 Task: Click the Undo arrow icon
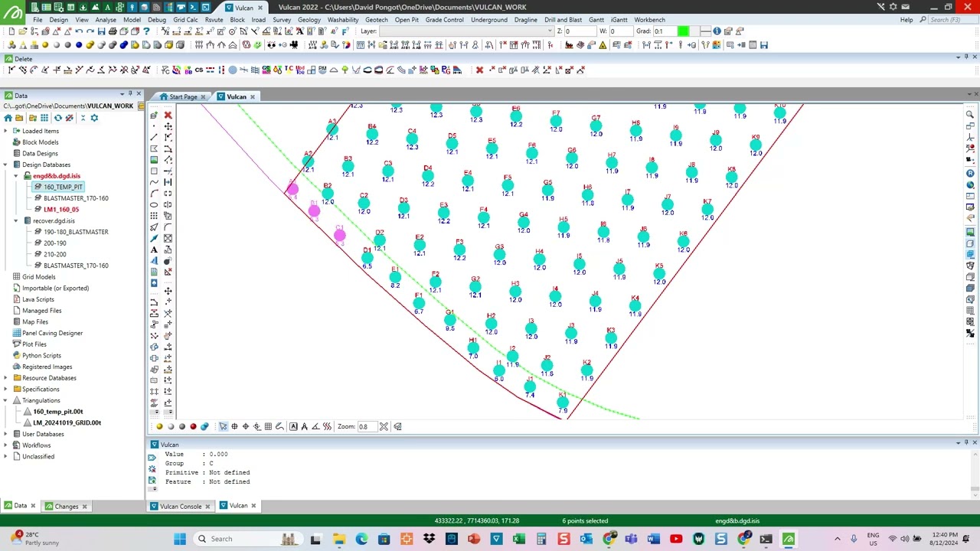(79, 31)
